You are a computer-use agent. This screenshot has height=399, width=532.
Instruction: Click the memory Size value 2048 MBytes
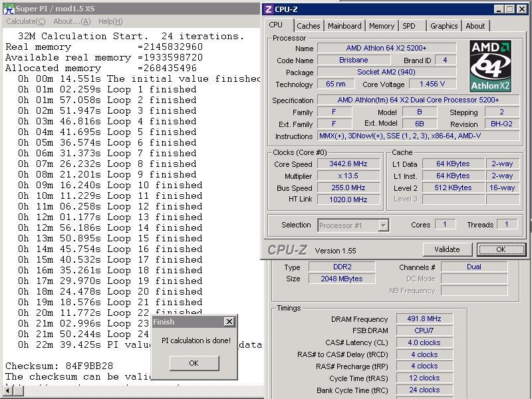coord(342,279)
